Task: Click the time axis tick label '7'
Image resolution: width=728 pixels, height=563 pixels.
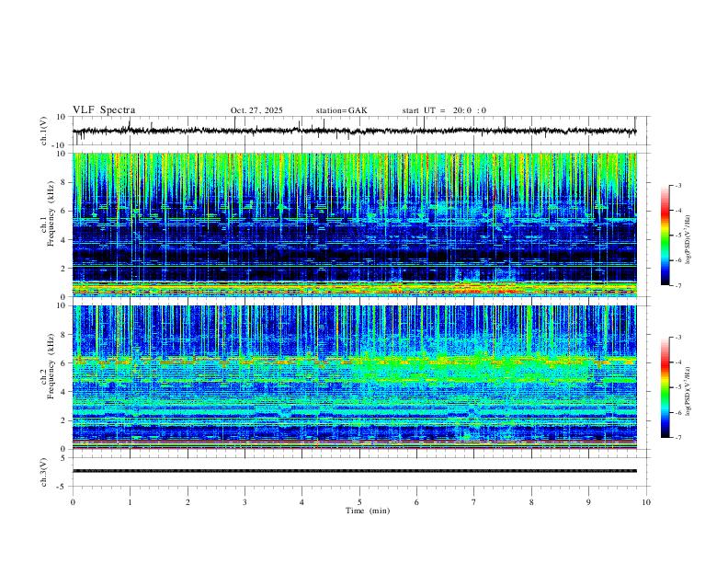Action: click(x=474, y=502)
